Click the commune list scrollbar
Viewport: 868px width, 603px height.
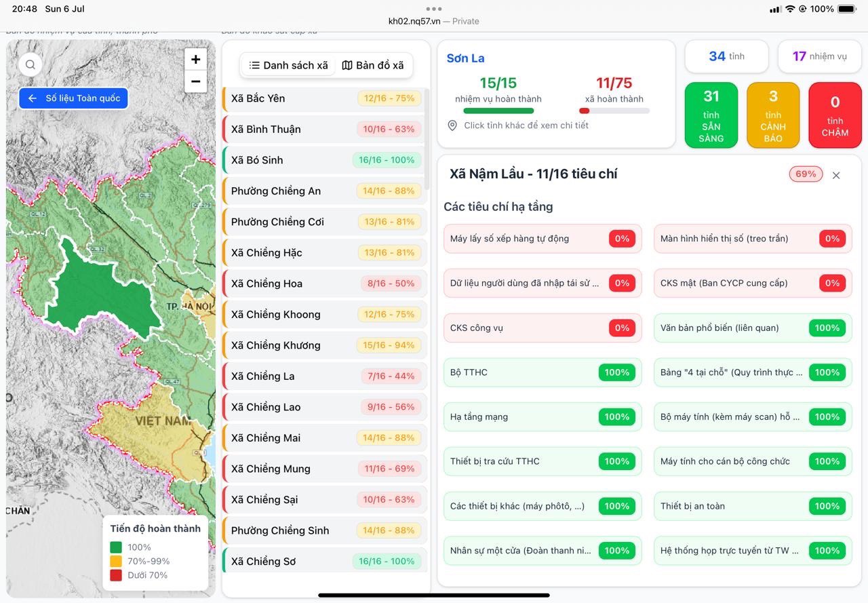(x=427, y=139)
